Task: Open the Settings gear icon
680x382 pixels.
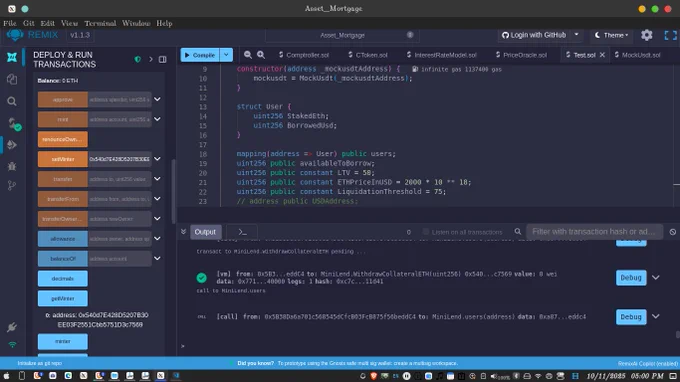Action: tap(647, 35)
